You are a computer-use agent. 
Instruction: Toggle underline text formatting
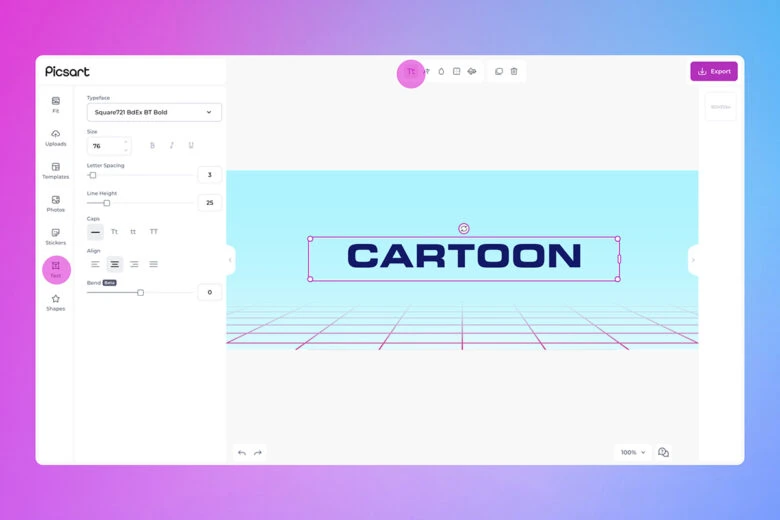[x=191, y=146]
